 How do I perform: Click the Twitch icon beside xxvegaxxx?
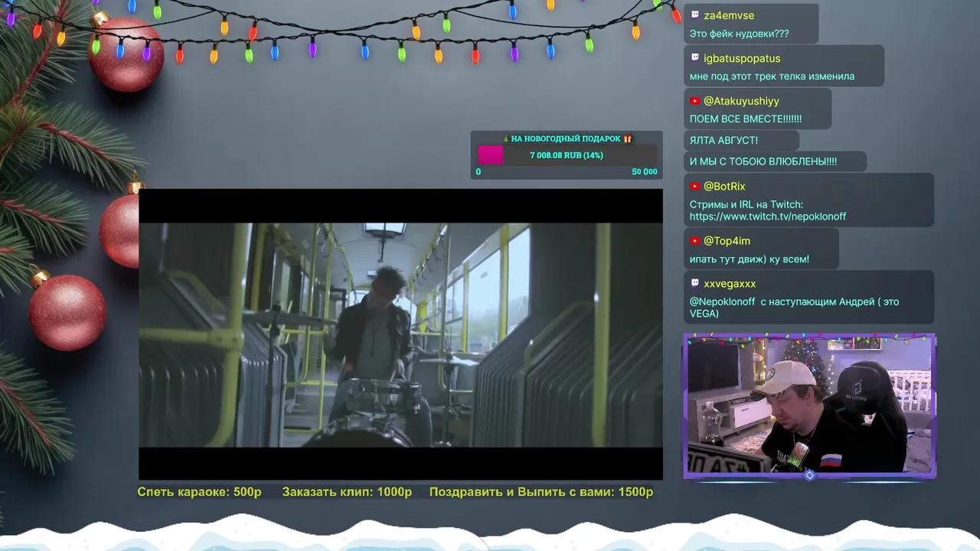[694, 283]
